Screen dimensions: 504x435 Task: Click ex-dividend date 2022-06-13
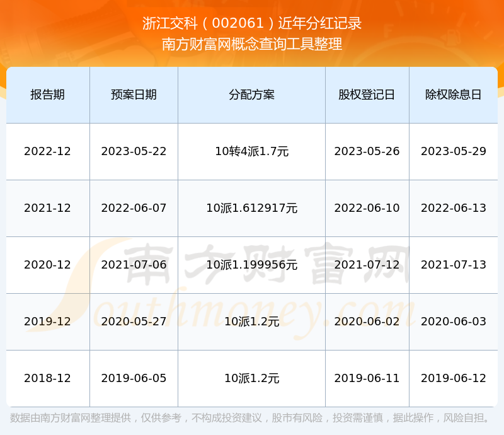[x=453, y=208]
